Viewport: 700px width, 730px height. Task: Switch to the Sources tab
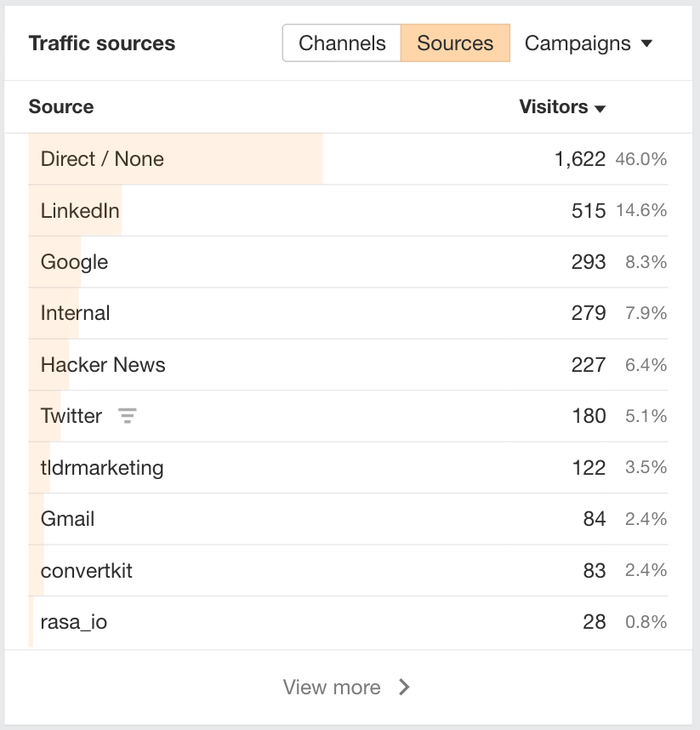[456, 43]
